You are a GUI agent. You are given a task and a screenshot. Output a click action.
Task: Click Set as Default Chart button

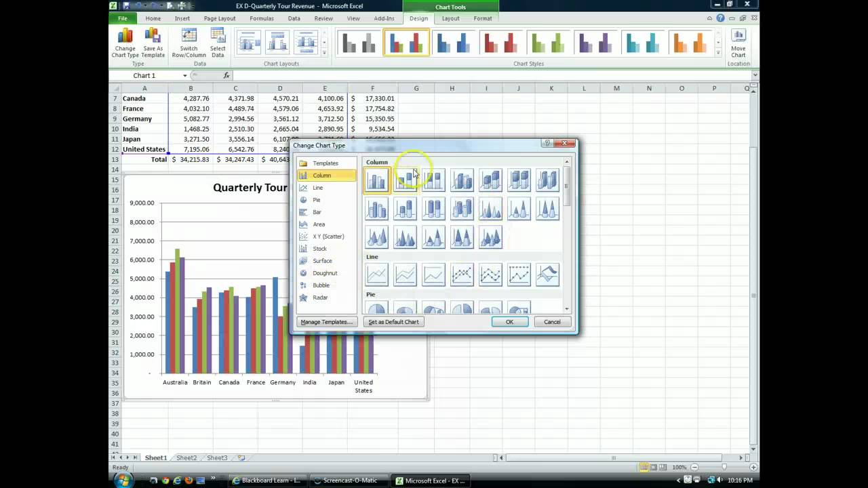[x=393, y=322]
